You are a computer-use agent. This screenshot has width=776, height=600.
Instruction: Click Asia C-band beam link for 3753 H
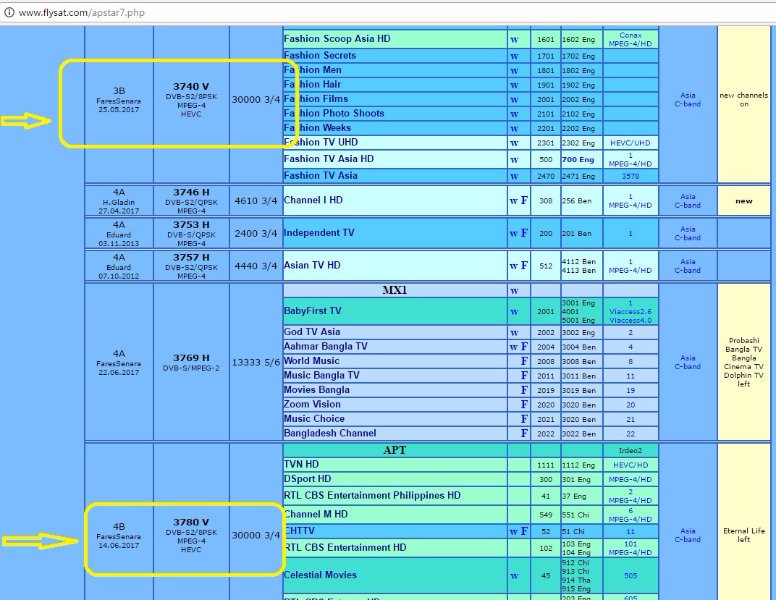pos(687,233)
